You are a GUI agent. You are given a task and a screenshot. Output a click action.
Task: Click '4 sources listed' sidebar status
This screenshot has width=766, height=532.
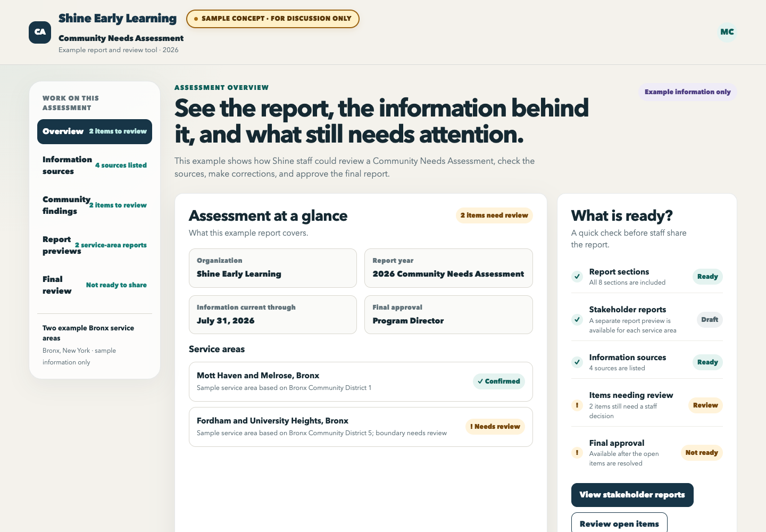tap(121, 165)
